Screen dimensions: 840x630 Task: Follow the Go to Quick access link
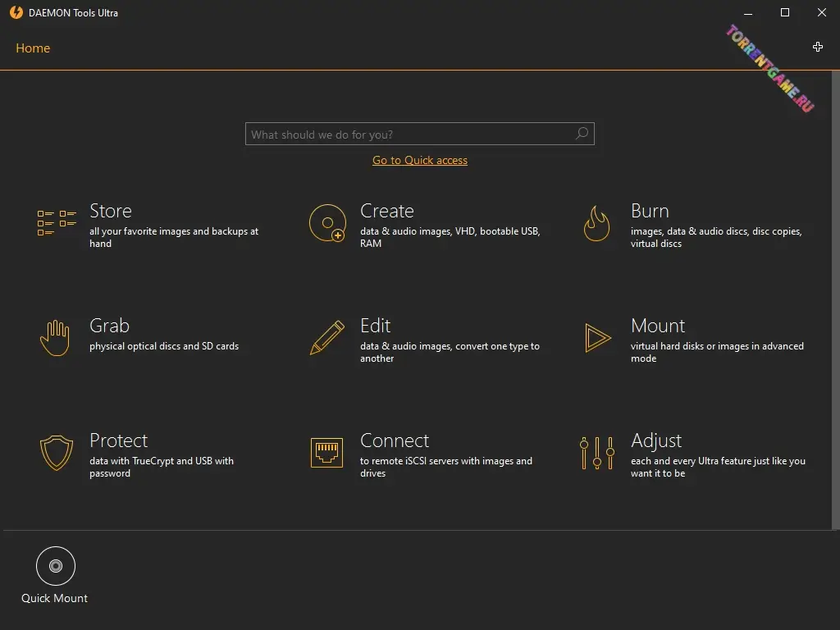[419, 160]
